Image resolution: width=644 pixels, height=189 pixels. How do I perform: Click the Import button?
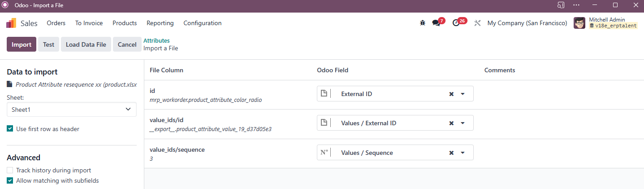(22, 44)
